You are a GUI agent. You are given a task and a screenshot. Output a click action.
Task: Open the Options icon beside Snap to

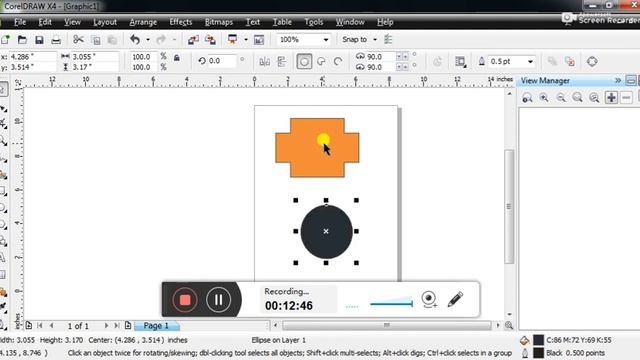coord(388,40)
